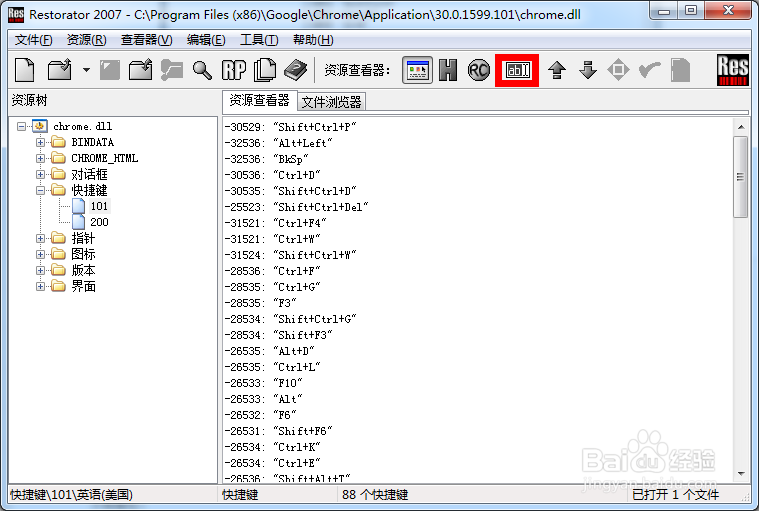This screenshot has height=511, width=759.
Task: Enable edit mode with the abI icon
Action: tap(517, 71)
